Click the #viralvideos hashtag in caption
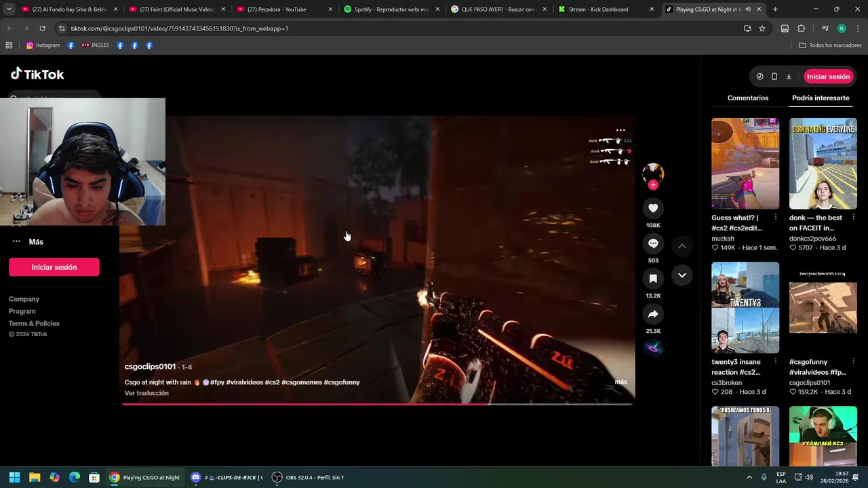Screen dimensions: 868x488 [244, 382]
